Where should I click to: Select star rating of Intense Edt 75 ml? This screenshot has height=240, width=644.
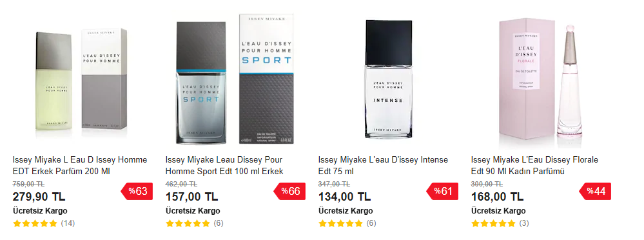(x=340, y=224)
